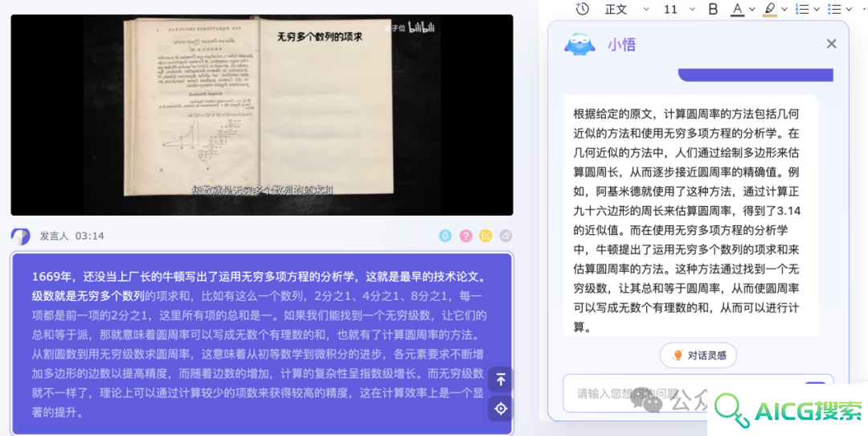Expand the numbered list style arrow

click(x=817, y=9)
